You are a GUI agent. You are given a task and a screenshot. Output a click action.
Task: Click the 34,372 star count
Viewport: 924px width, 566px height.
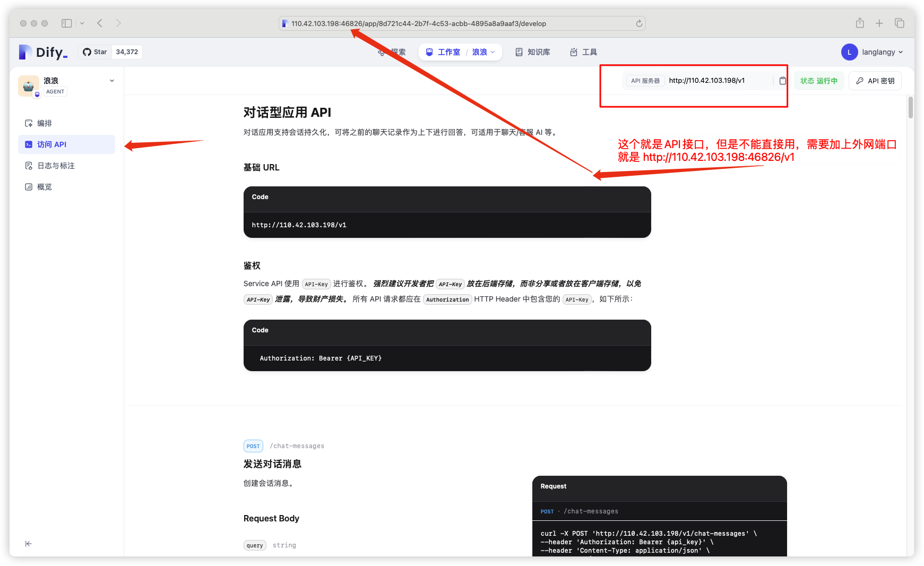(x=127, y=52)
